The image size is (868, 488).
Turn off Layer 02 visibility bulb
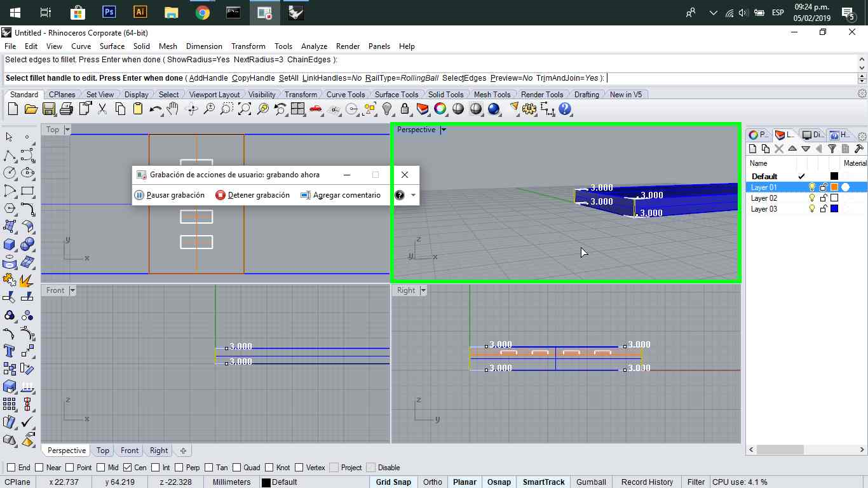coord(811,198)
